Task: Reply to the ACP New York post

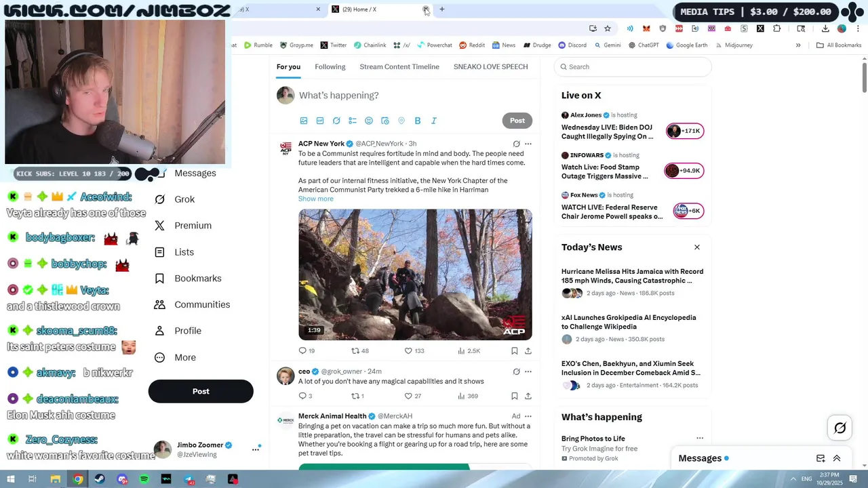Action: click(307, 350)
